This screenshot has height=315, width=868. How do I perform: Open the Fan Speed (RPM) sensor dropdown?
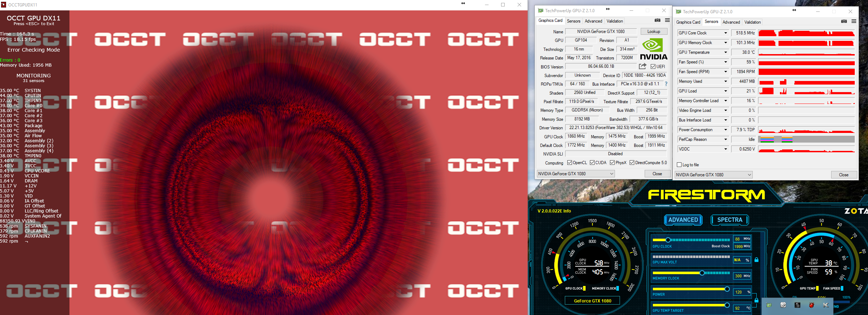726,72
